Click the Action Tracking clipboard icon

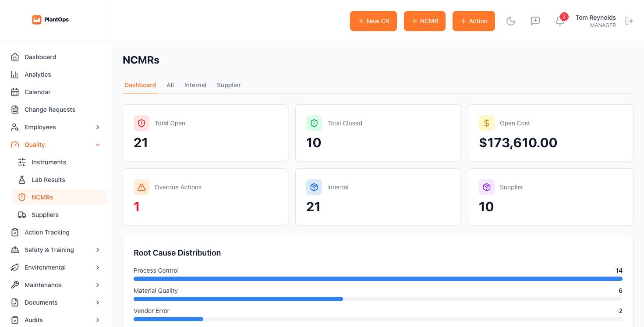click(x=15, y=232)
